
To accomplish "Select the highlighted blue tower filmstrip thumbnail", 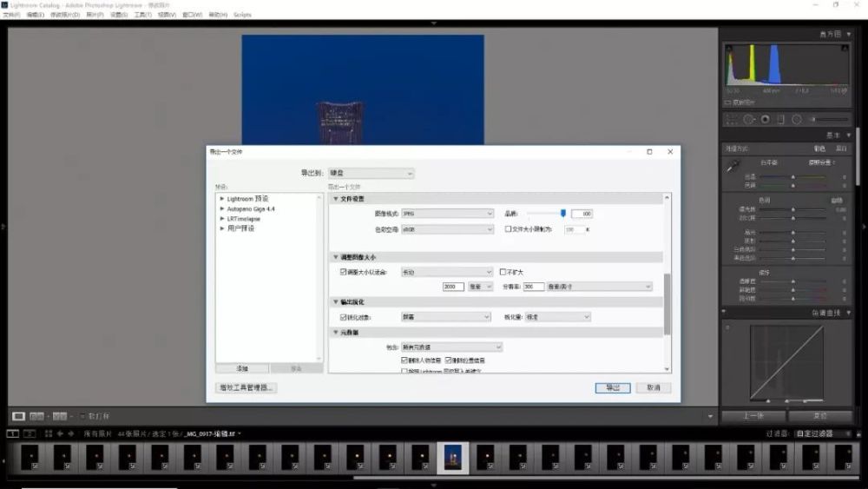I will coord(453,458).
